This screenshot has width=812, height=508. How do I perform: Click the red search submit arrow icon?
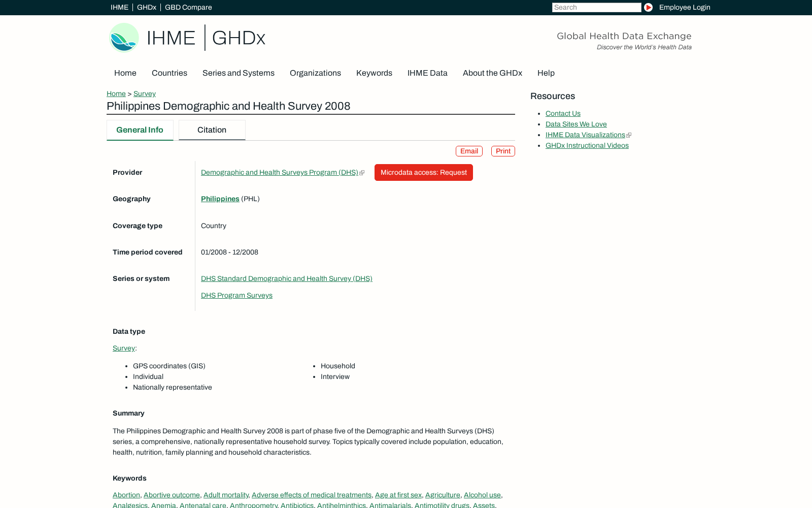[648, 7]
